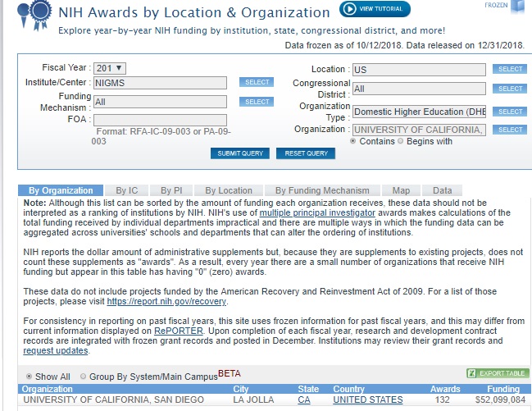Open the By PI tab
The image size is (532, 411).
(x=171, y=190)
